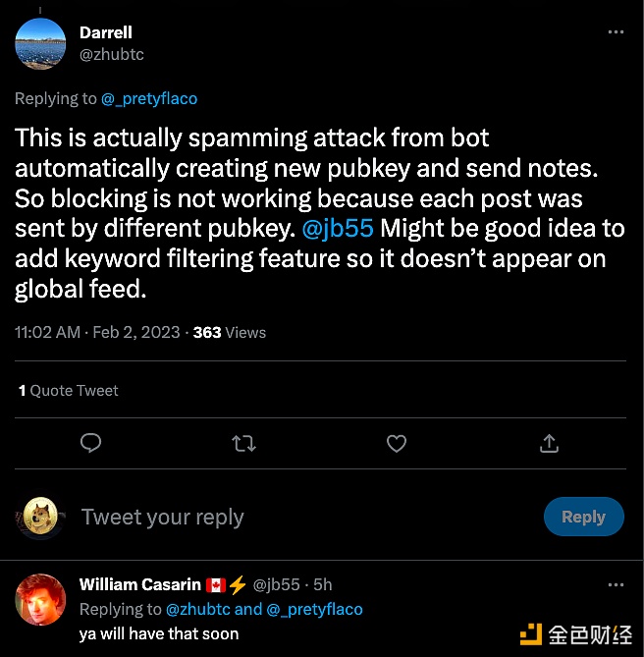Viewport: 644px width, 657px height.
Task: Click Darrell's profile avatar
Action: click(x=42, y=43)
